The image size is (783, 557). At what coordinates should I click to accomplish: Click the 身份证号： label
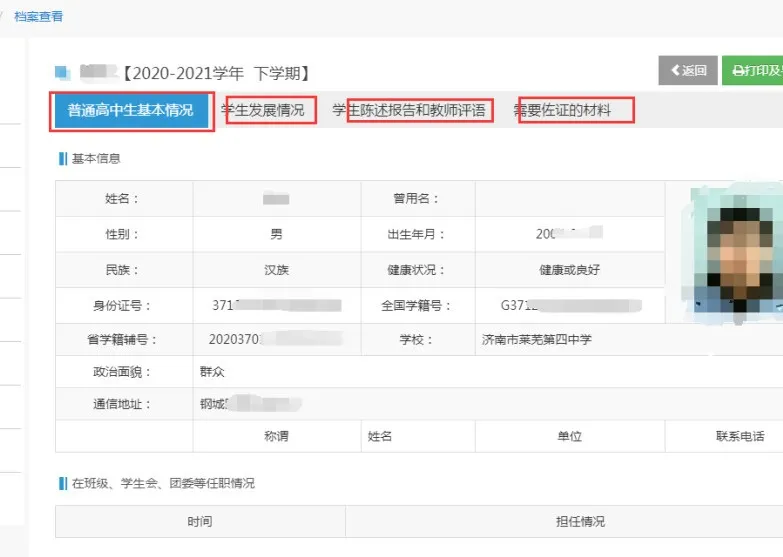[122, 305]
